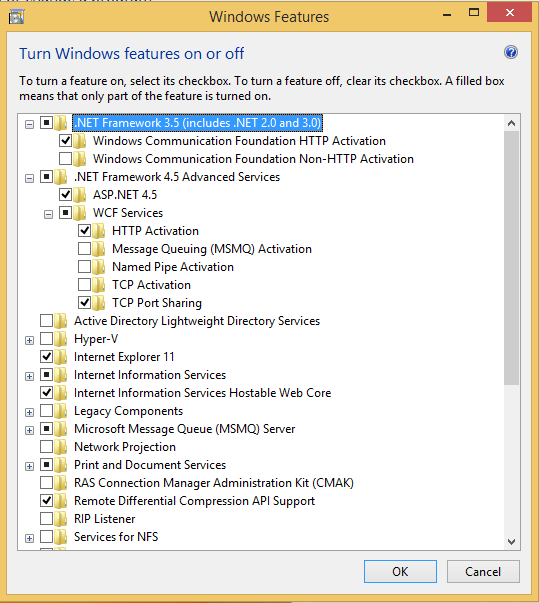
Task: Uncheck Internet Information Services Hostable Web Core
Action: point(47,393)
